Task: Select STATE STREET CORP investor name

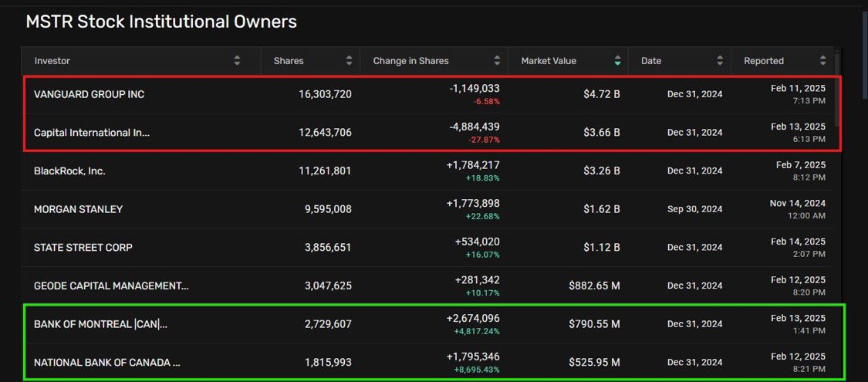Action: [83, 248]
